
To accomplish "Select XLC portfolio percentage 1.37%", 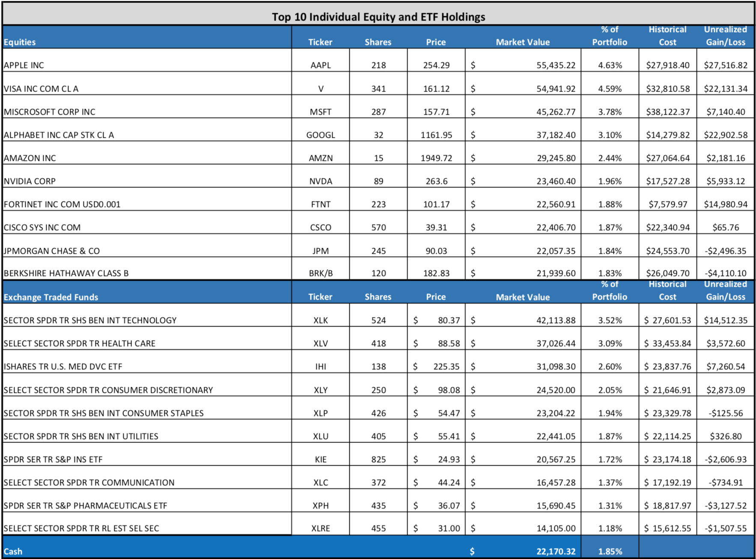I will tap(610, 482).
